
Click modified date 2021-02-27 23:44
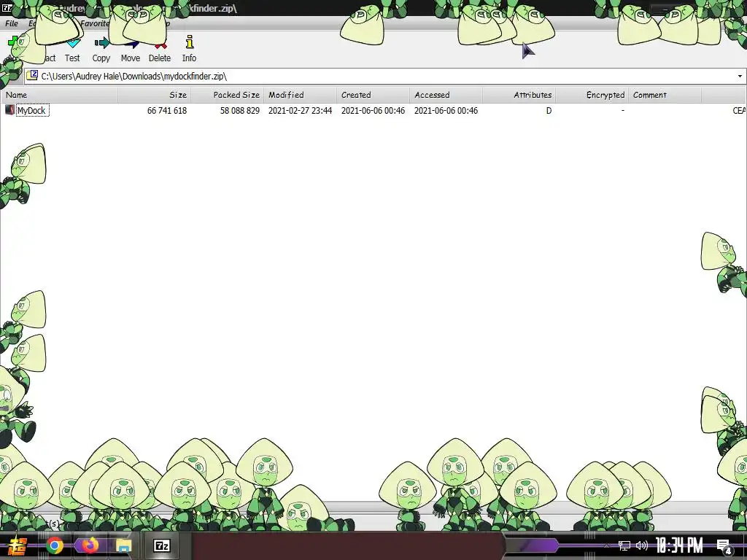tap(300, 111)
